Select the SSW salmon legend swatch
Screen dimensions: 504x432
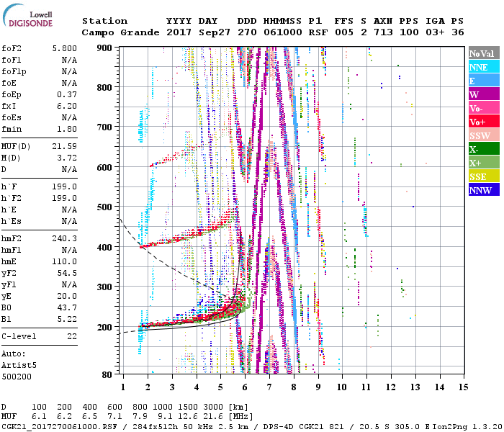484,135
